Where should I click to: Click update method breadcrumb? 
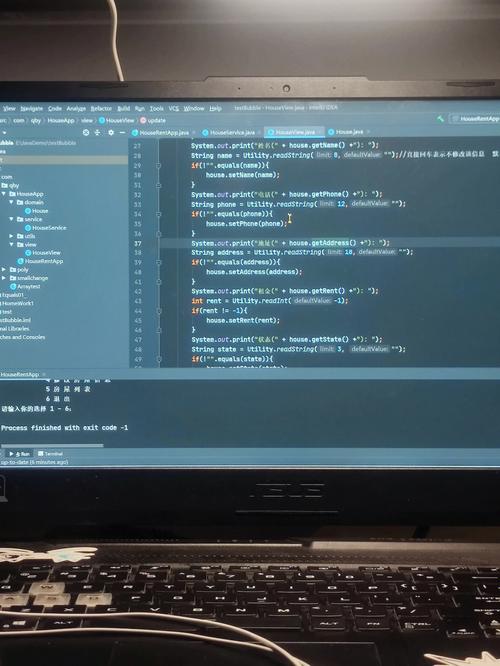153,121
